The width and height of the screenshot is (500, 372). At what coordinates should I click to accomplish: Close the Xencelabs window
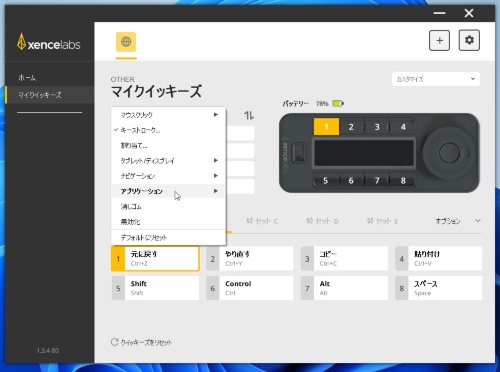469,13
